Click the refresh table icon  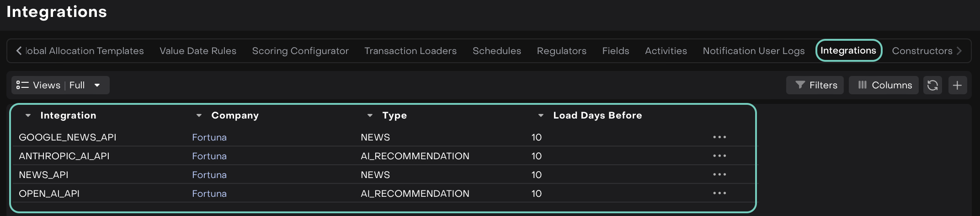click(932, 85)
